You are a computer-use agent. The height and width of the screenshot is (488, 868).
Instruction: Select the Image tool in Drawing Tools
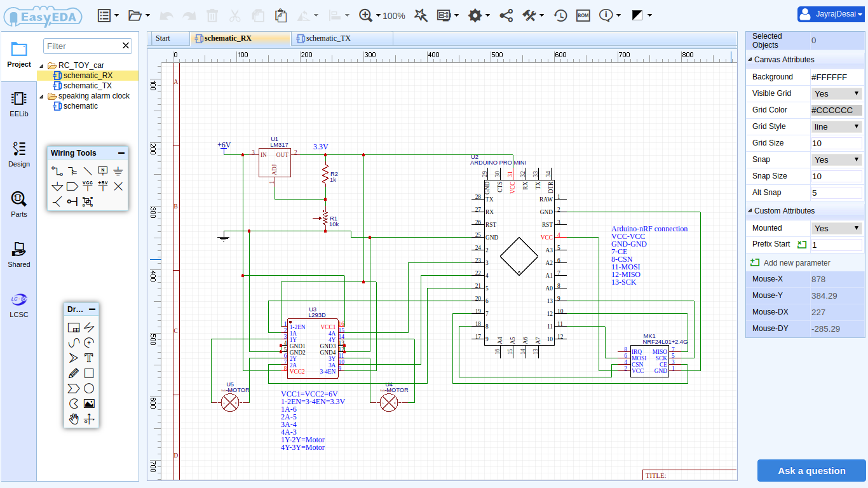89,403
